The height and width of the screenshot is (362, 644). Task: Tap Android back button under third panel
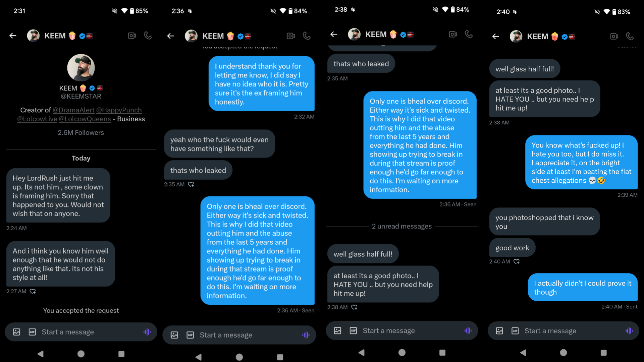(361, 352)
